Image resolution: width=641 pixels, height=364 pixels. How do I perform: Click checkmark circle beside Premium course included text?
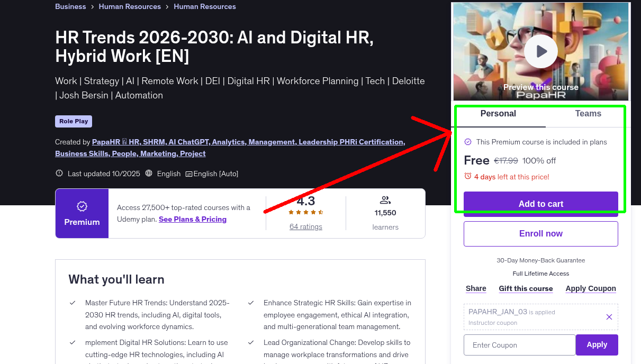(468, 142)
